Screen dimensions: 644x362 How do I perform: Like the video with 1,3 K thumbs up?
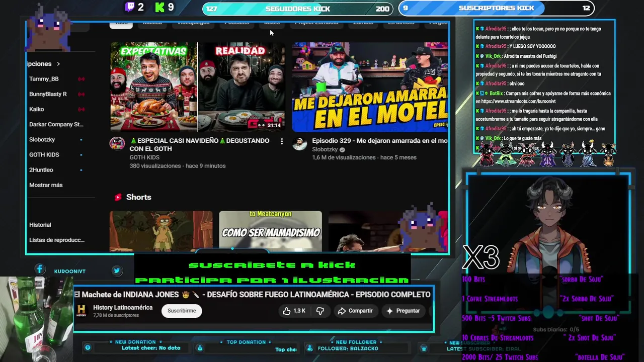tap(294, 311)
